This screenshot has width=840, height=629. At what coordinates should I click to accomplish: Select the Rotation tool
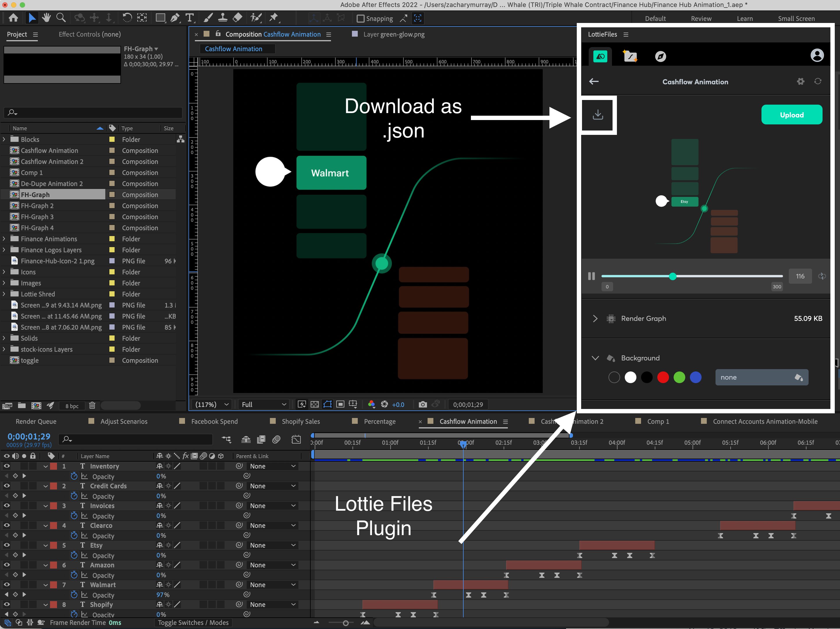click(x=127, y=18)
